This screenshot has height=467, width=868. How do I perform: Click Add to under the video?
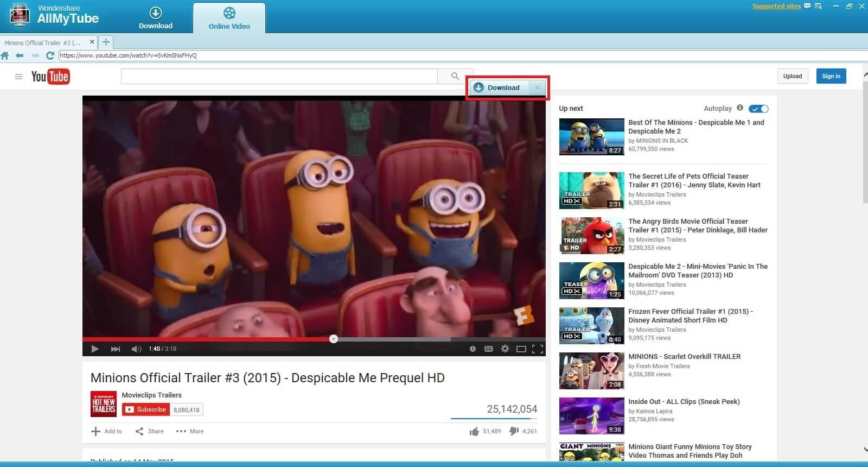click(106, 431)
